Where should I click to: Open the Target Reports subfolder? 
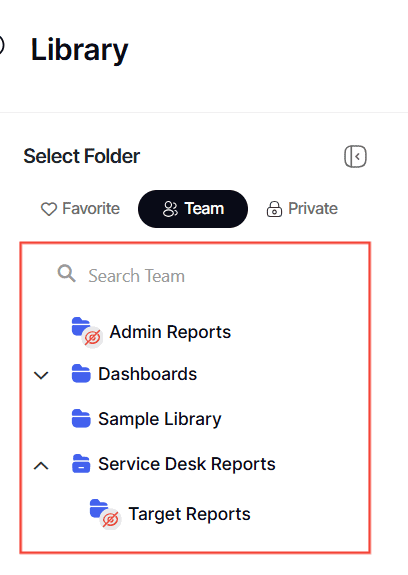coord(190,514)
